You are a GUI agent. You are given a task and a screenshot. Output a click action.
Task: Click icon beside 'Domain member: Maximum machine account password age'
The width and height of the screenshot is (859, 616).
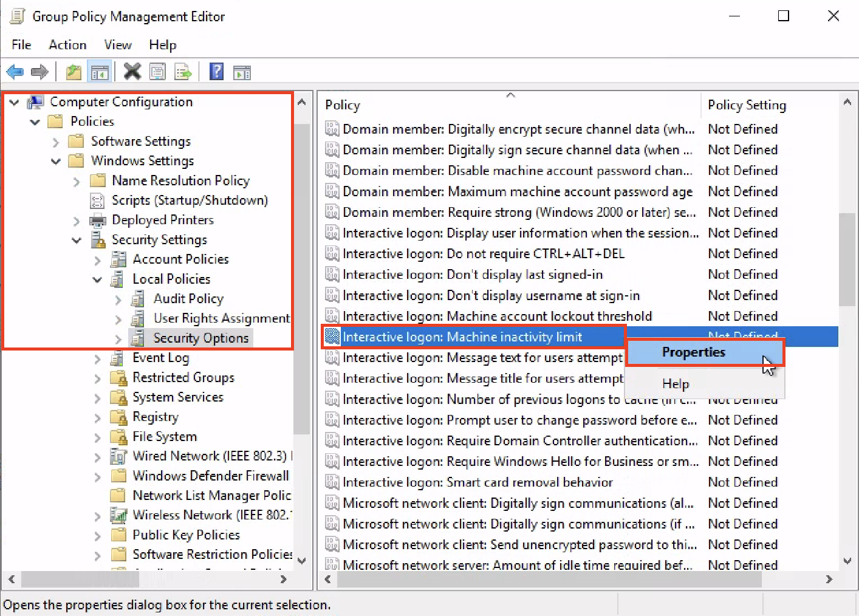pyautogui.click(x=332, y=192)
